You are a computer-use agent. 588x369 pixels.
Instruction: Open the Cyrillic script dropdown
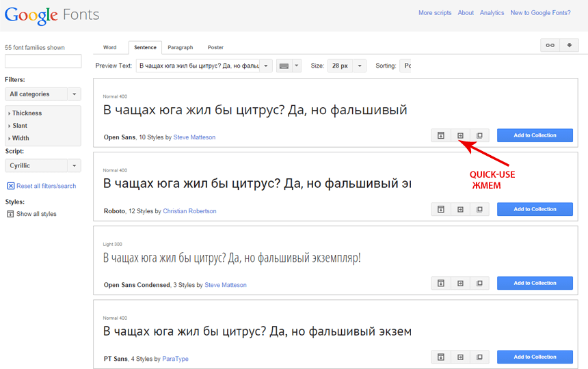coord(43,165)
